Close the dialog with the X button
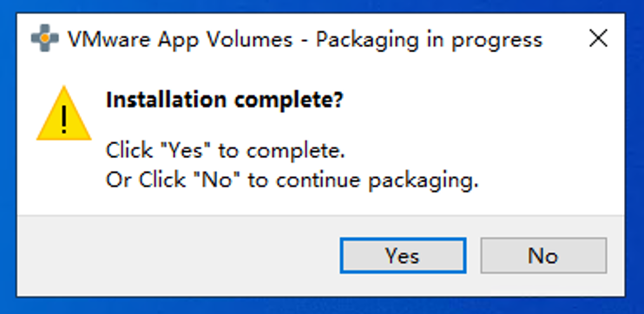This screenshot has width=644, height=314. point(598,38)
